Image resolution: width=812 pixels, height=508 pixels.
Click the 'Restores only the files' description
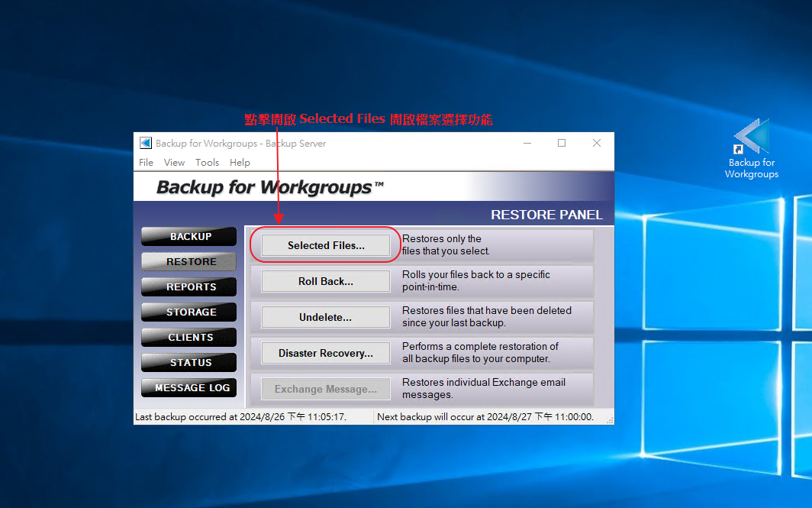446,244
